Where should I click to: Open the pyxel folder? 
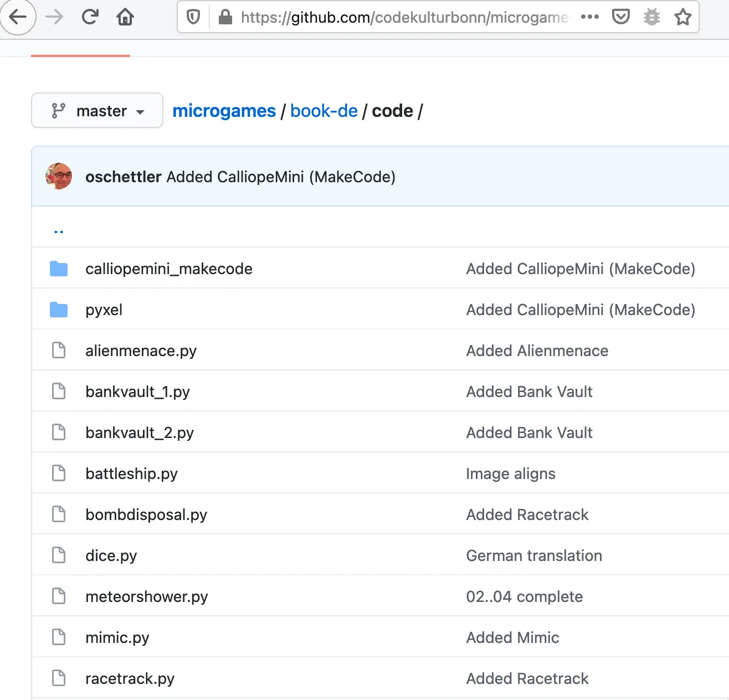pos(104,310)
